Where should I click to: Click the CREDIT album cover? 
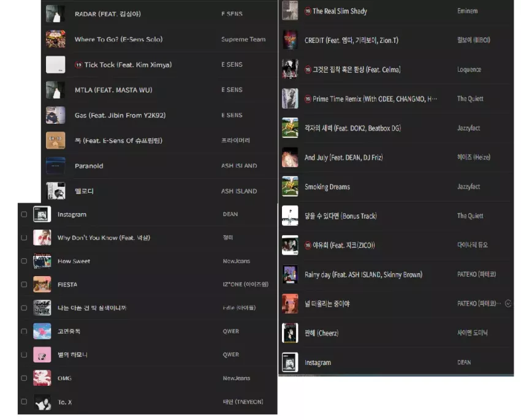pos(290,40)
